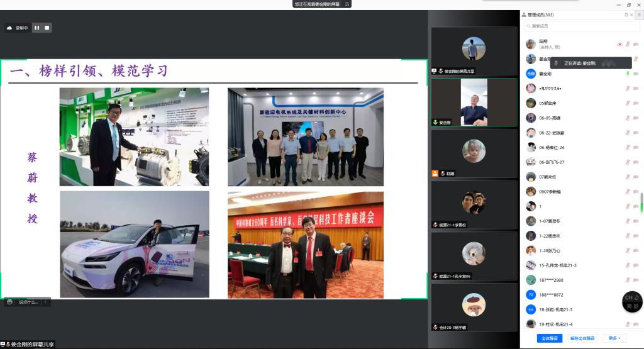644x349 pixels.
Task: Pause the cloud recording
Action: click(x=36, y=28)
